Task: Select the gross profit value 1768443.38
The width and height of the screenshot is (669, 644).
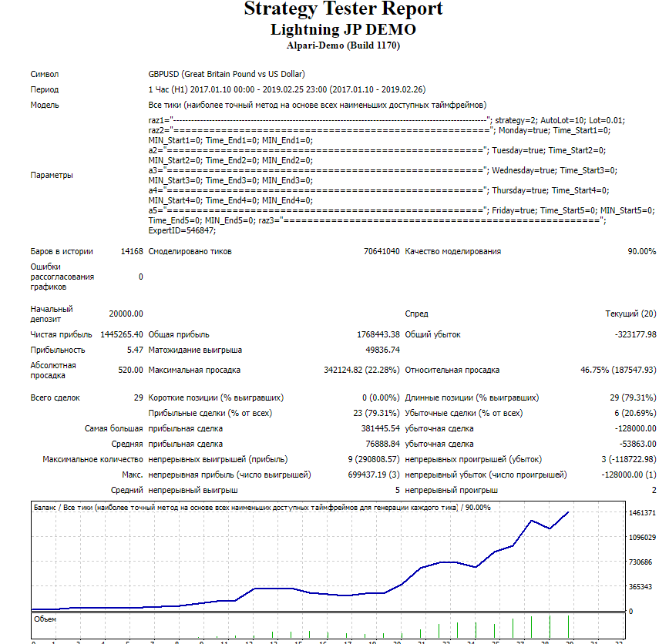Action: [x=372, y=334]
